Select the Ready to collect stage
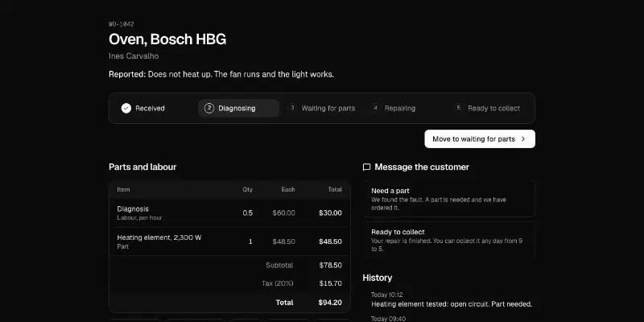The image size is (644, 322). click(x=488, y=109)
